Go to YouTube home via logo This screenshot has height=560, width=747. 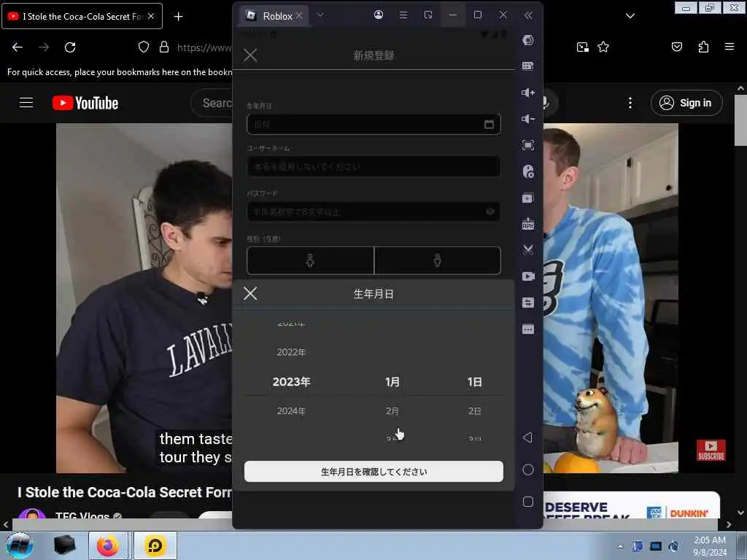coord(85,103)
